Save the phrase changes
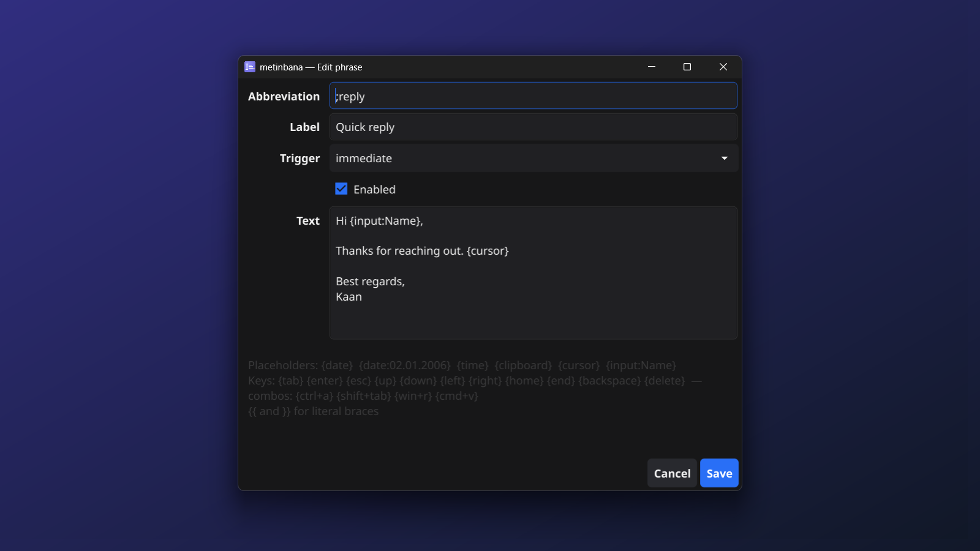Image resolution: width=980 pixels, height=551 pixels. [x=719, y=473]
